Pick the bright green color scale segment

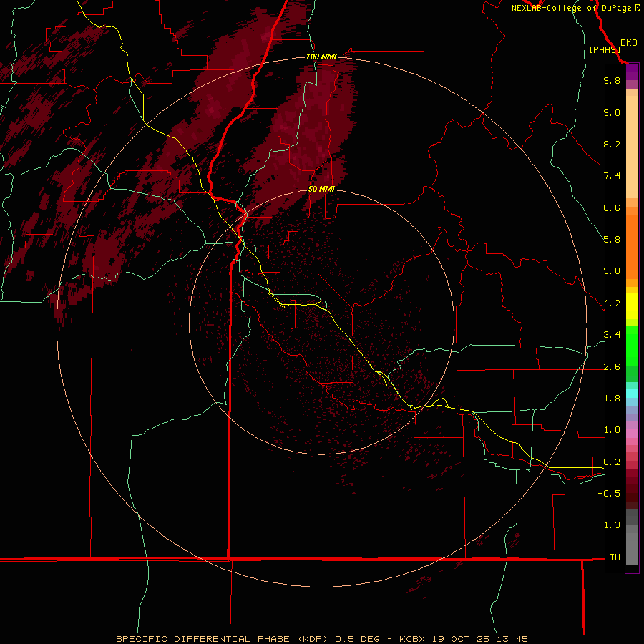pyautogui.click(x=632, y=345)
